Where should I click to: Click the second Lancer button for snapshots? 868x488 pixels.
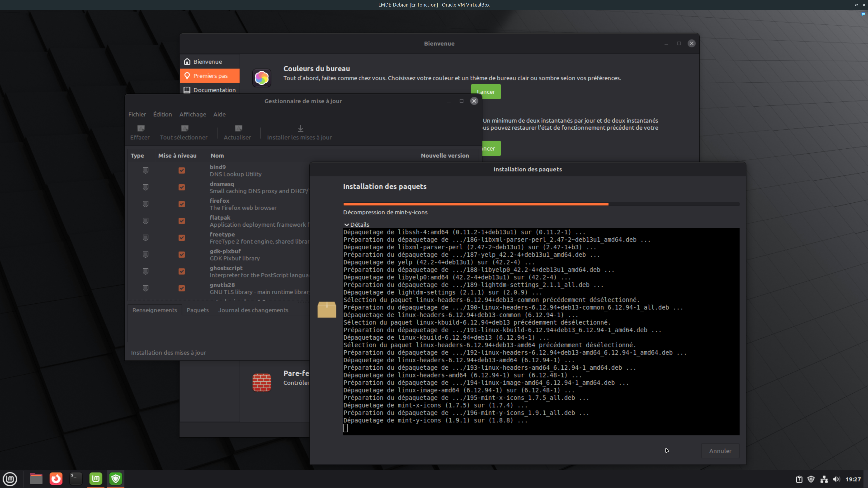click(491, 148)
